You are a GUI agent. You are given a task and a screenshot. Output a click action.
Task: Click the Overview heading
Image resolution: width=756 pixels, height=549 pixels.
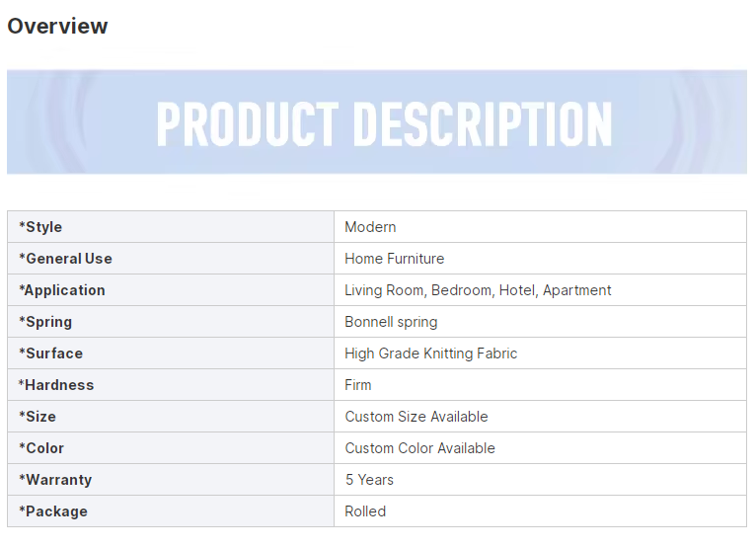(x=57, y=26)
